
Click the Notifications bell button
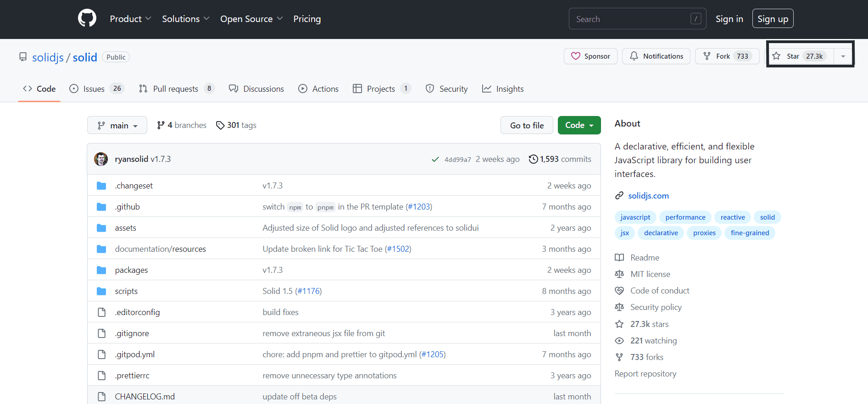656,56
